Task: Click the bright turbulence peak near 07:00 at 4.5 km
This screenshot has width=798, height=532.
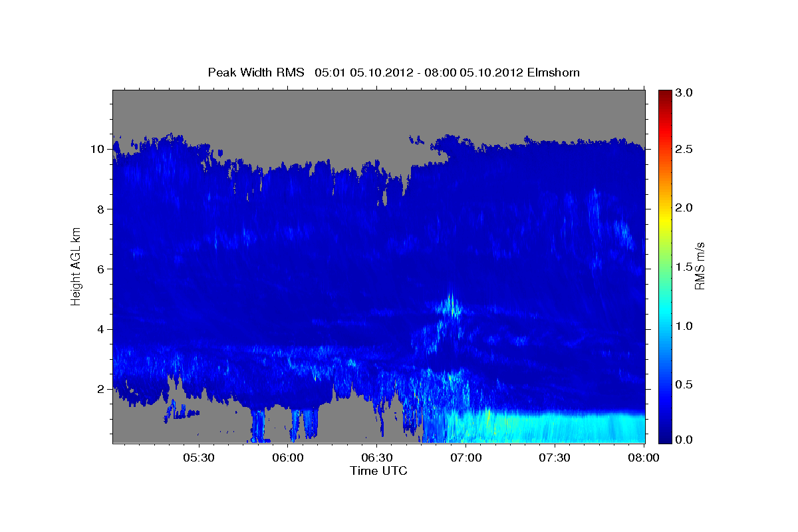Action: pos(452,307)
